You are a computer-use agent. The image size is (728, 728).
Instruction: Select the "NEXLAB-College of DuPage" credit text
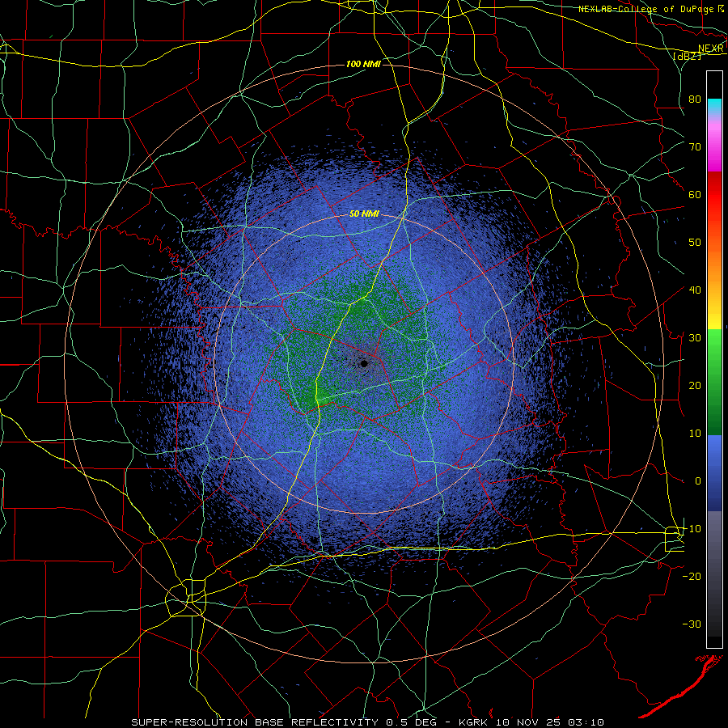[x=645, y=9]
